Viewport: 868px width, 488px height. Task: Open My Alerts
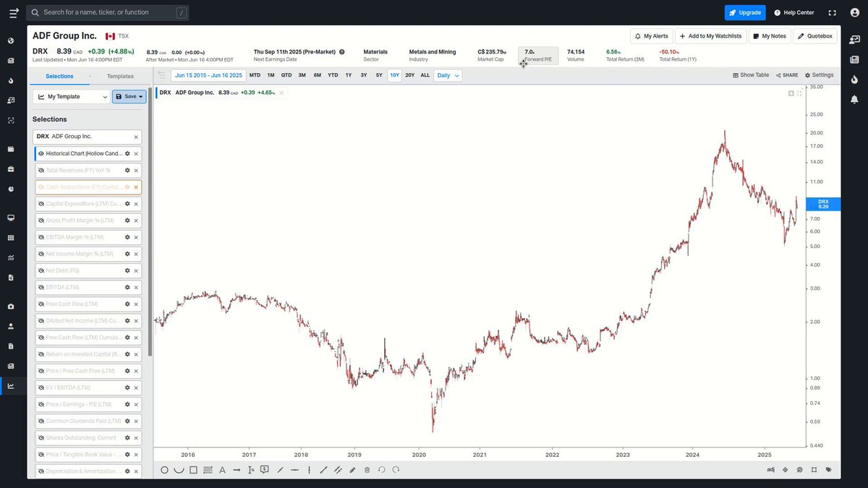click(651, 36)
